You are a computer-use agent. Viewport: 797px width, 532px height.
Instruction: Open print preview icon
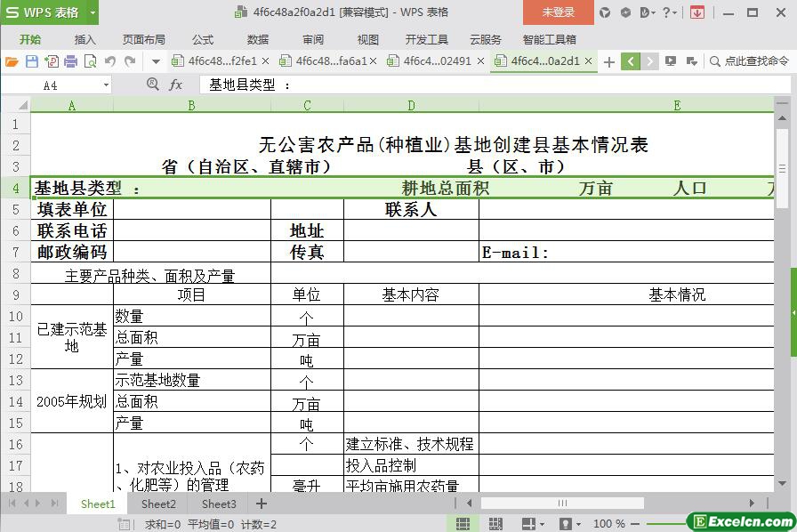(90, 61)
